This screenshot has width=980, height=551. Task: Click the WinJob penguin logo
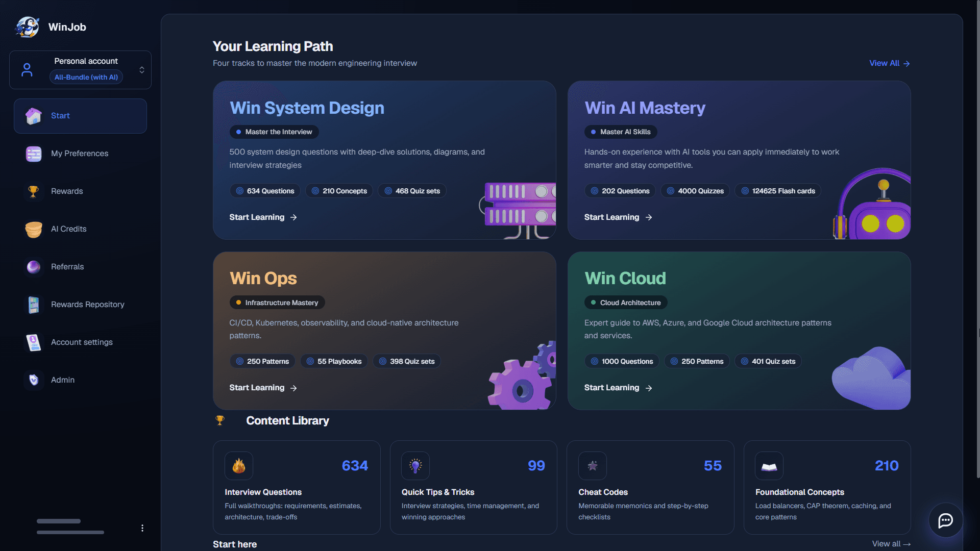[27, 27]
